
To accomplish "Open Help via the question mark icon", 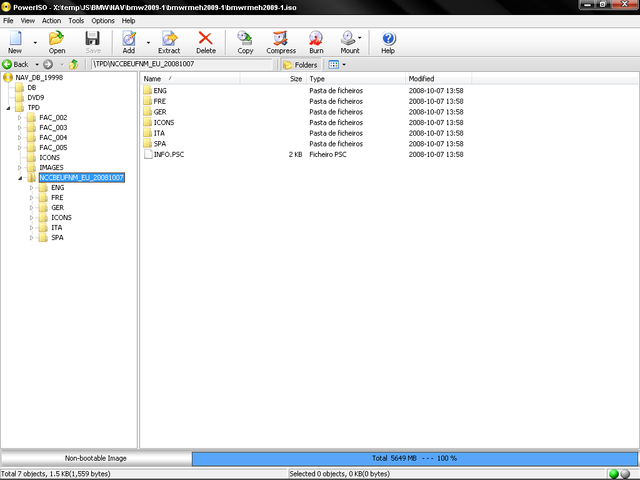I will [x=388, y=39].
